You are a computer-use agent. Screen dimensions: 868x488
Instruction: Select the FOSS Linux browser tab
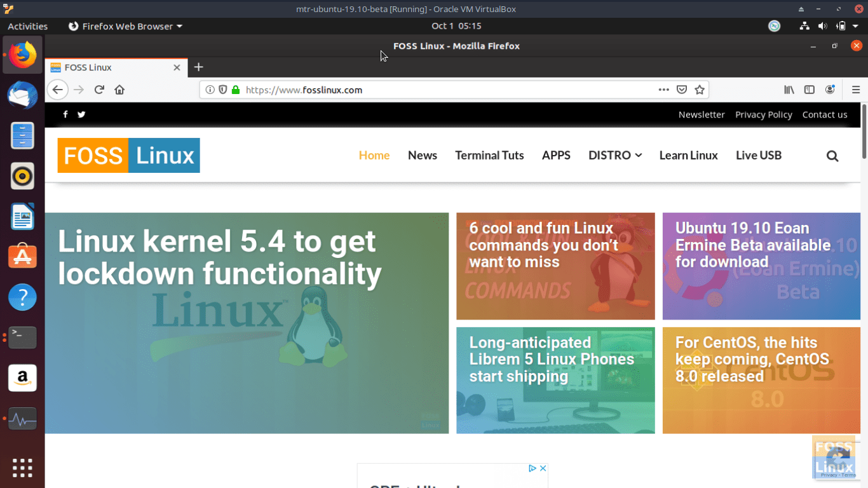click(115, 67)
